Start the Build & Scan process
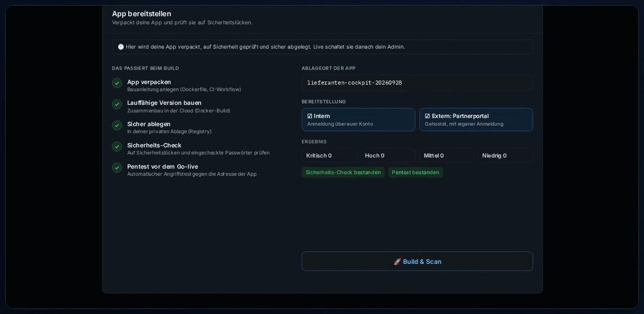The height and width of the screenshot is (314, 644). (x=417, y=261)
